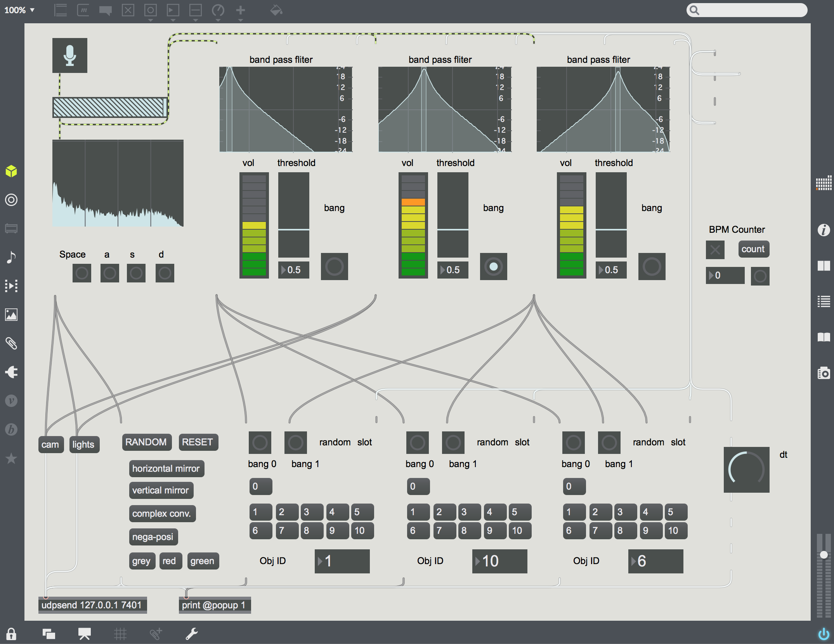Expand the dial-object toolbar dropdown
The width and height of the screenshot is (834, 644).
coord(218,20)
